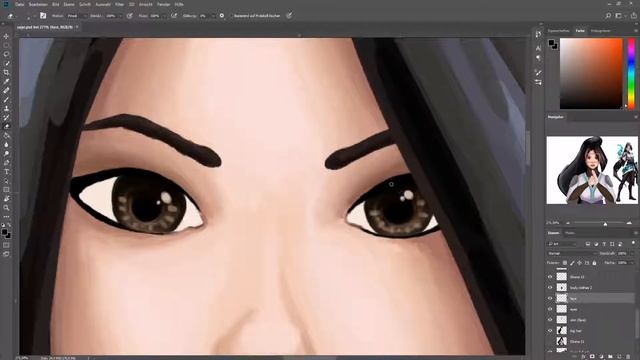
Task: Select the Hand tool
Action: point(6,199)
